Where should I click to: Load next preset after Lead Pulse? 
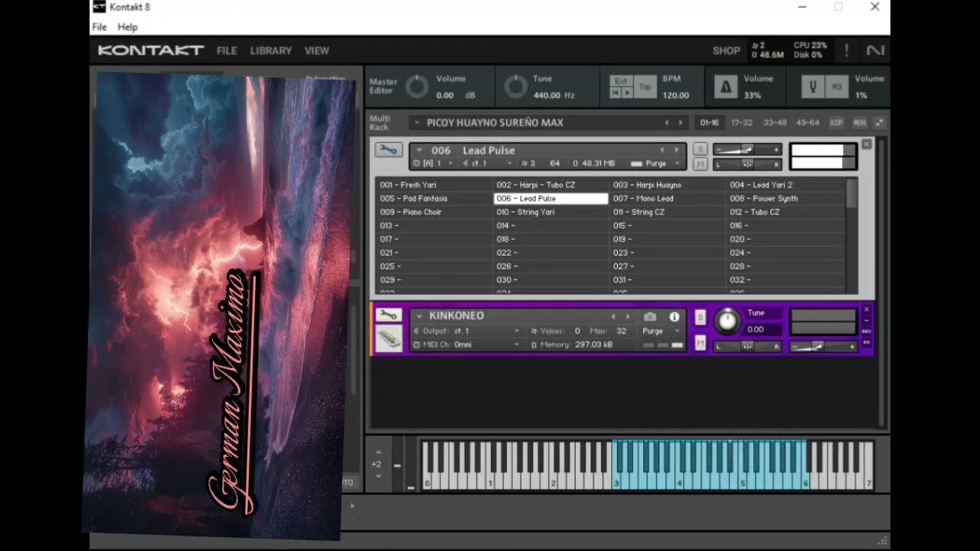676,150
